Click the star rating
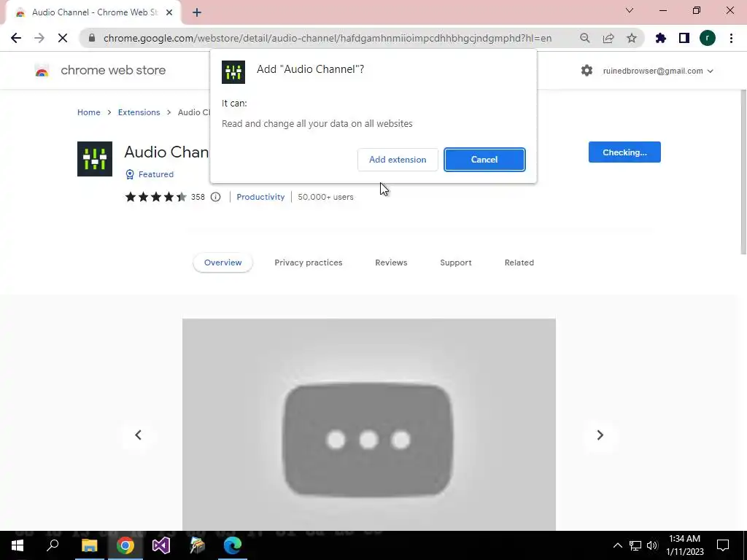 click(155, 197)
